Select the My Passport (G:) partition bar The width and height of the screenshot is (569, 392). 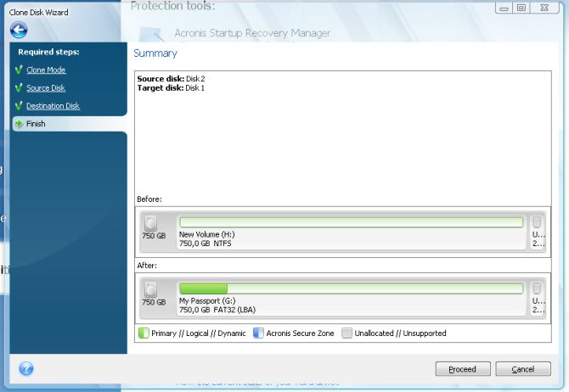[351, 288]
